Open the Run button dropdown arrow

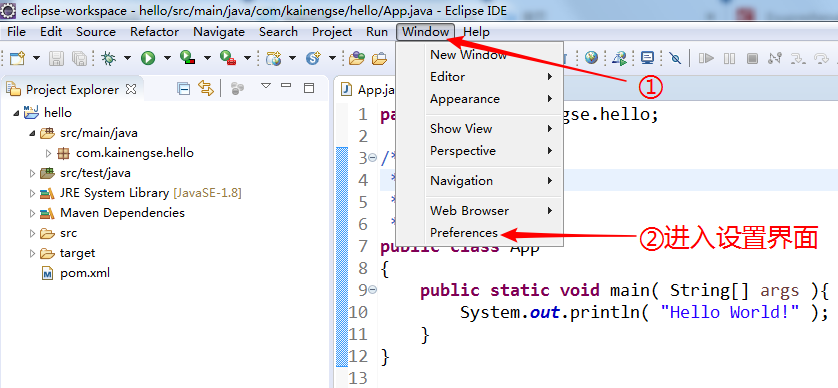point(167,58)
